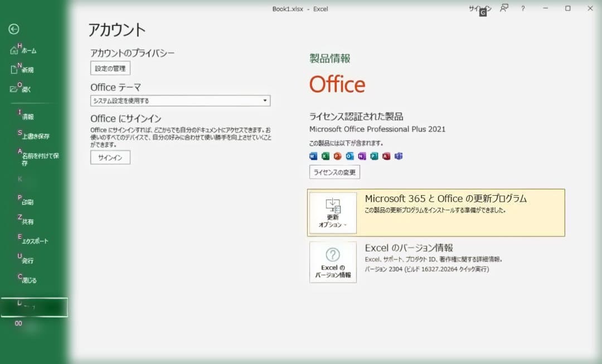The image size is (602, 364).
Task: Click the Publisher icon in the product row
Action: (x=373, y=156)
